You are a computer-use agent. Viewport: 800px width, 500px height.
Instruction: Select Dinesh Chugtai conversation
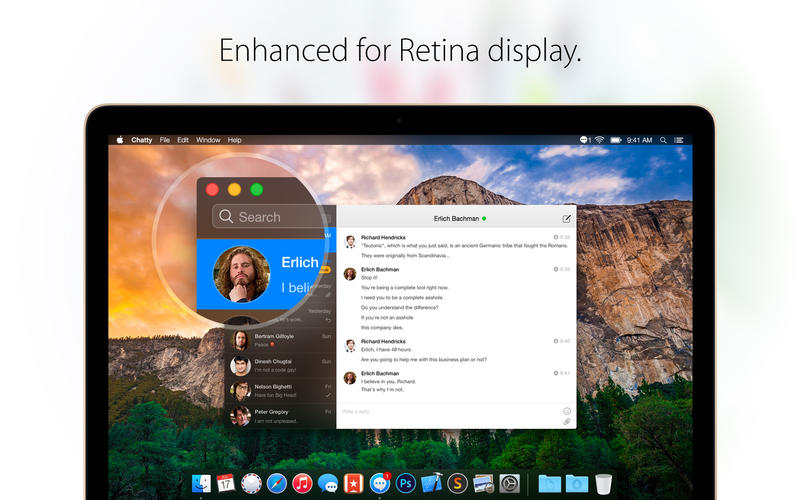click(281, 365)
